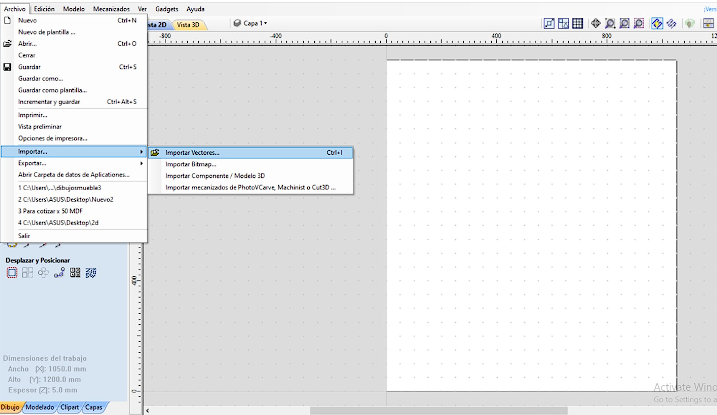The image size is (717, 415).
Task: Switch to the Capas bottom tab
Action: pyautogui.click(x=94, y=407)
